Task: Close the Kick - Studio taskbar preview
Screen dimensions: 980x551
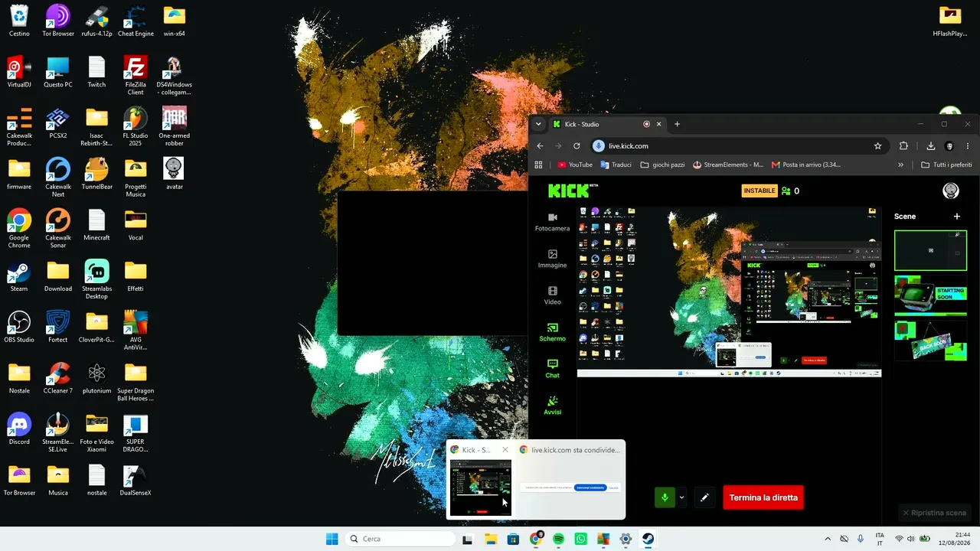Action: [x=505, y=450]
